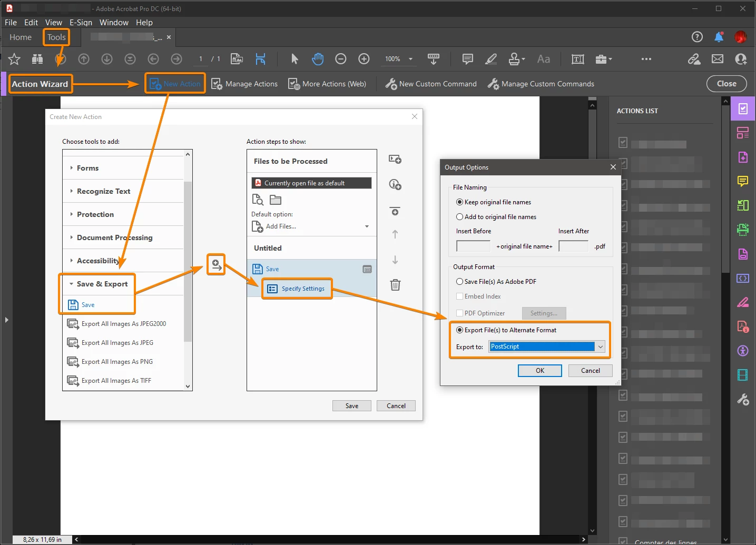The image size is (756, 545).
Task: Click Cancel in Output Options dialog
Action: tap(591, 371)
